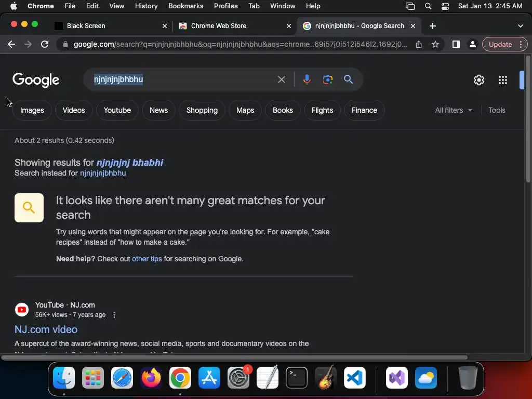Click the Google logo
Image resolution: width=532 pixels, height=399 pixels.
point(36,80)
